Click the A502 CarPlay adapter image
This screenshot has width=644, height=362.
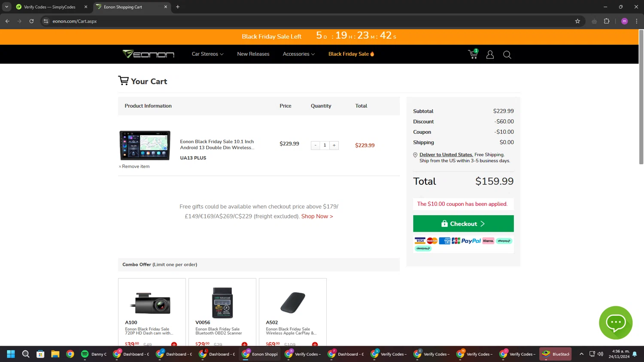293,303
